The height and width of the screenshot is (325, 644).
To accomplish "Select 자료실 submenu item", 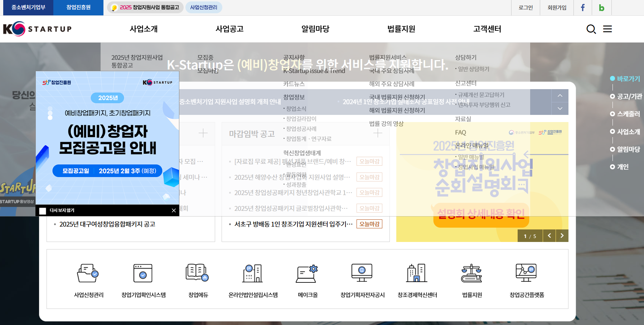I will click(x=463, y=119).
